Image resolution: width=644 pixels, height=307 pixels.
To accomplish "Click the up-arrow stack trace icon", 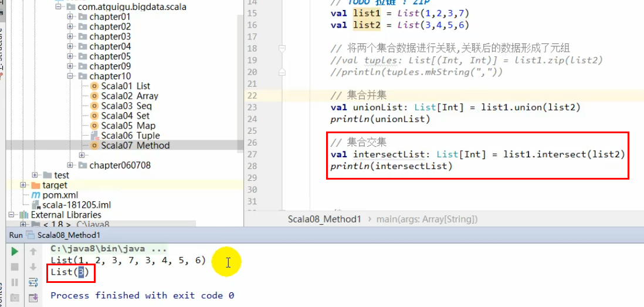I will tap(33, 251).
